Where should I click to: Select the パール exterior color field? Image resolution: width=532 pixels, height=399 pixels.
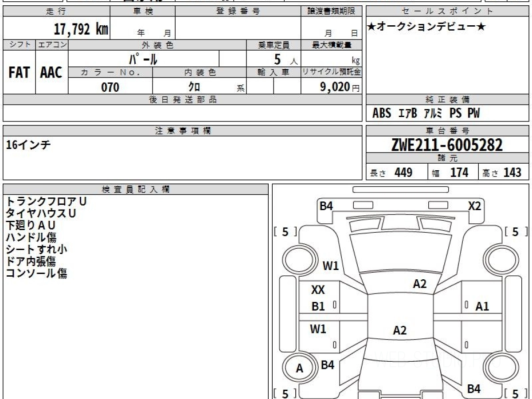coord(143,59)
